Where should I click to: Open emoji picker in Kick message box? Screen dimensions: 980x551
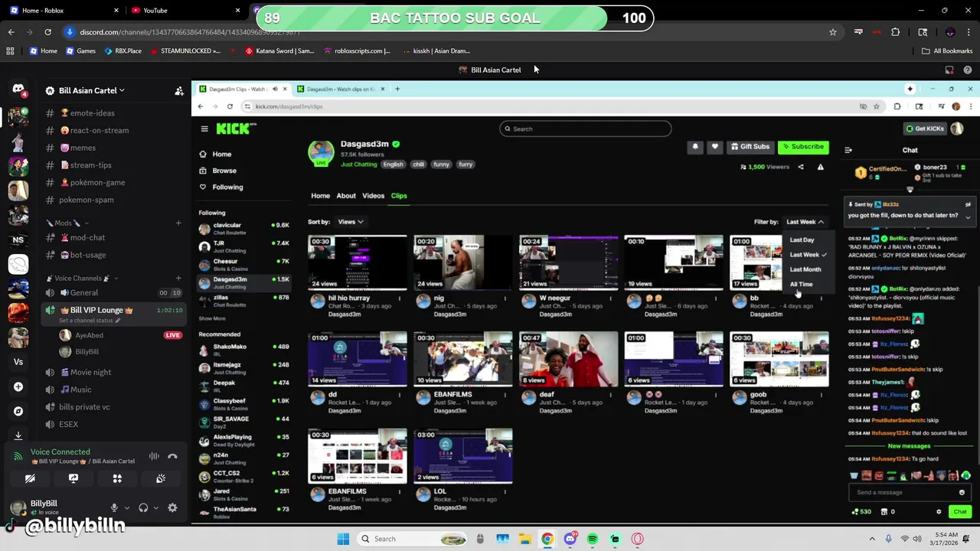click(x=962, y=492)
